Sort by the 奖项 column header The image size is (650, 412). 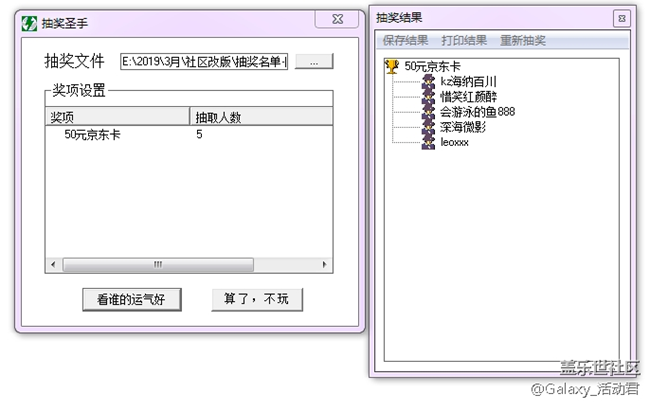[118, 117]
